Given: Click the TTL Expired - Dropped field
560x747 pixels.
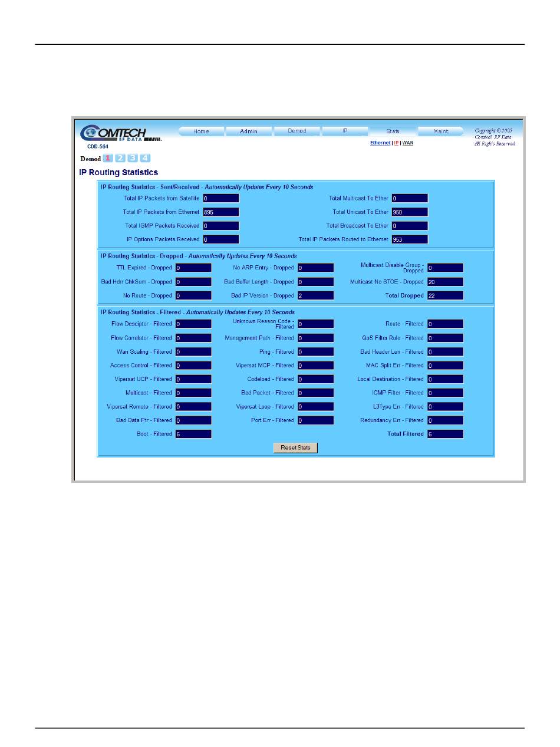Looking at the screenshot, I should pos(193,268).
